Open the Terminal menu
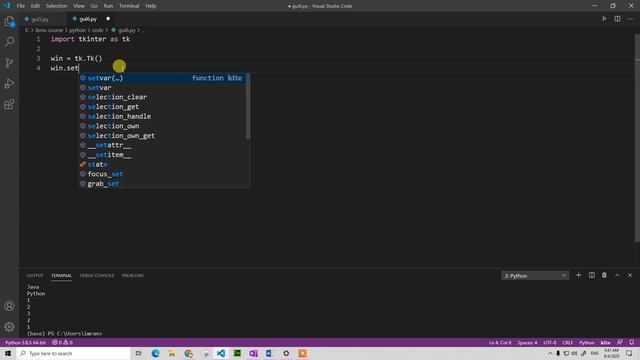 [x=129, y=6]
